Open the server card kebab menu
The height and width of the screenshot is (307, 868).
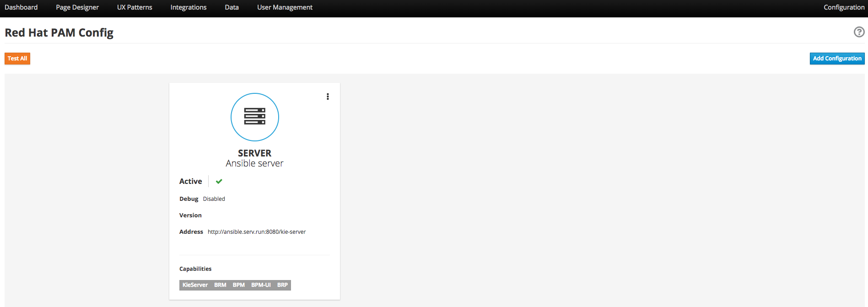[x=328, y=97]
